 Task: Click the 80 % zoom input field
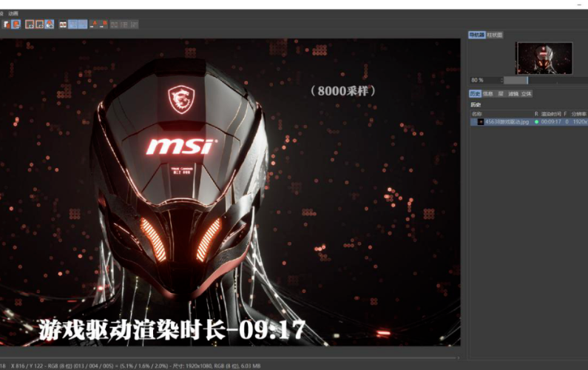[484, 81]
